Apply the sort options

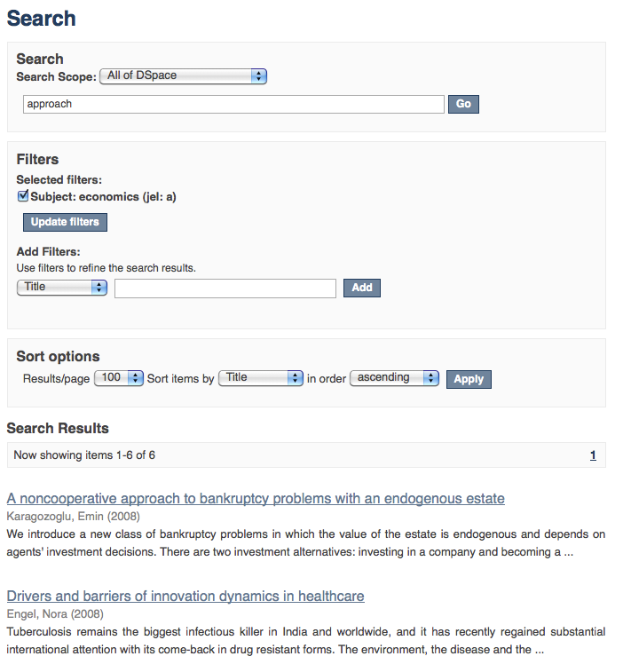pyautogui.click(x=469, y=379)
